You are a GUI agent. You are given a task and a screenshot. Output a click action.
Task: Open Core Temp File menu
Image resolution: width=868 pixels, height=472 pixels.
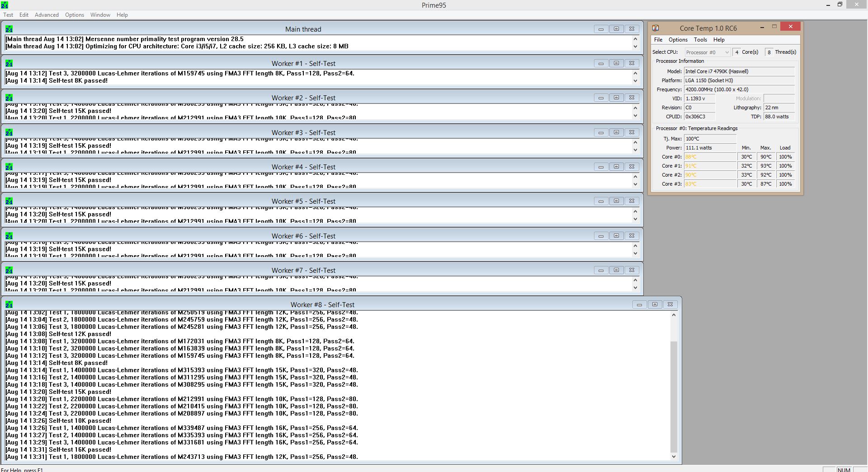[x=658, y=40]
